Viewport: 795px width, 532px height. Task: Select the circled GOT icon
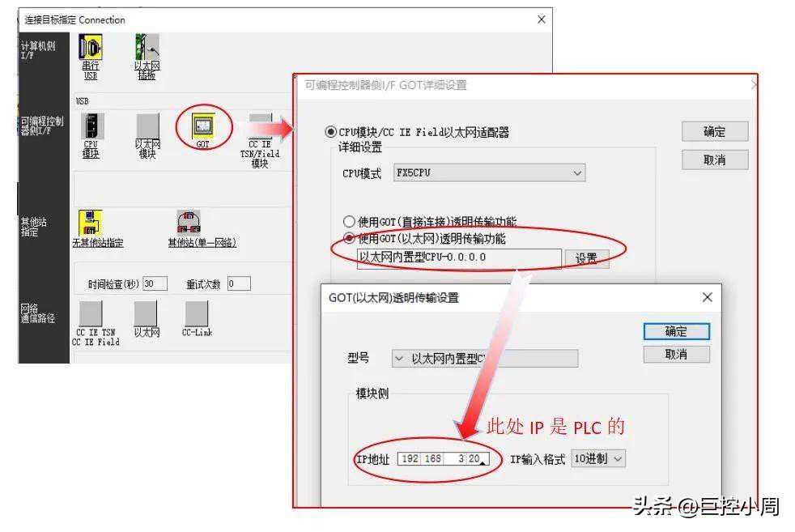(x=203, y=126)
